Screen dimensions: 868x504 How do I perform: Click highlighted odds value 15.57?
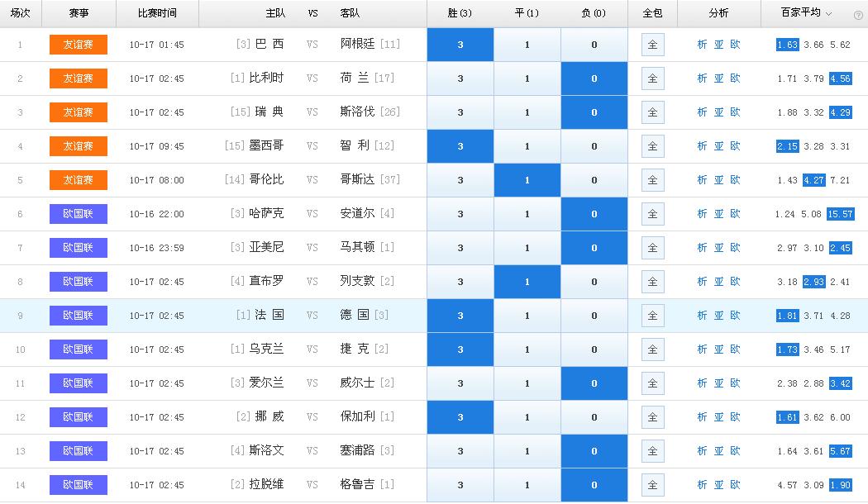click(x=839, y=214)
